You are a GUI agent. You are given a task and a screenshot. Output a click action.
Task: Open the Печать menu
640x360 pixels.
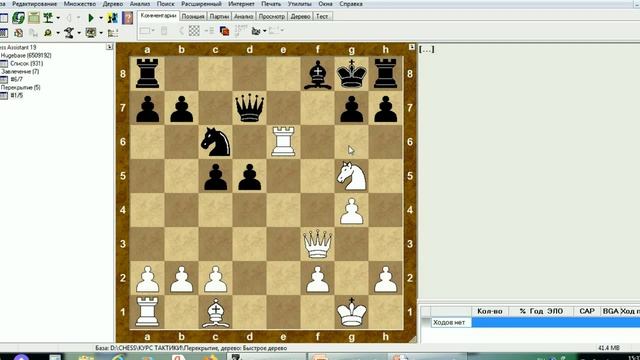coord(271,4)
